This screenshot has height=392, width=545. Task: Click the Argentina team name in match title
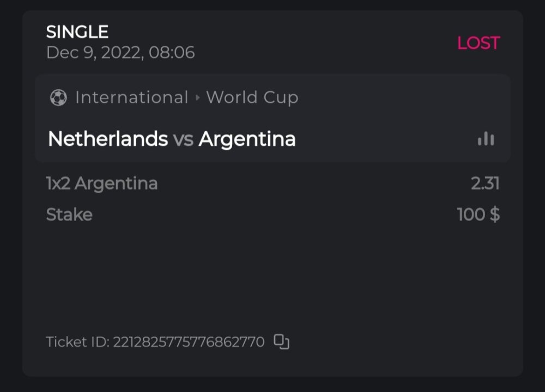247,139
